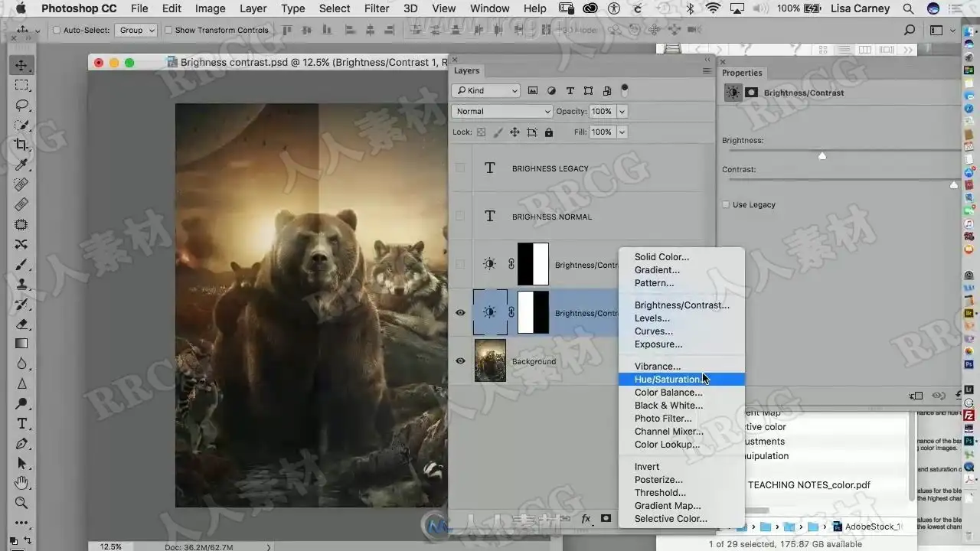
Task: Choose Hue/Saturation from the adjustment menu
Action: (668, 380)
